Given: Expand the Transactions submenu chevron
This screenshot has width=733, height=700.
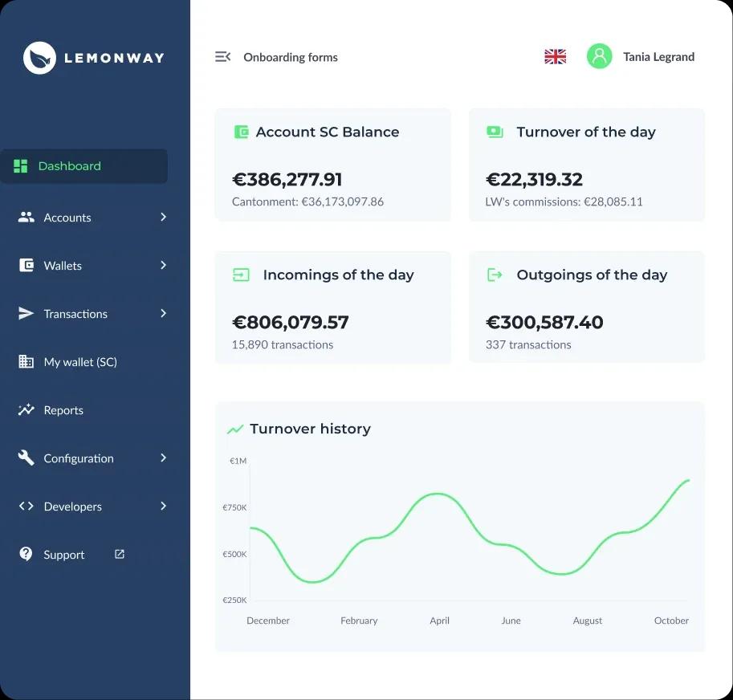Looking at the screenshot, I should point(163,314).
